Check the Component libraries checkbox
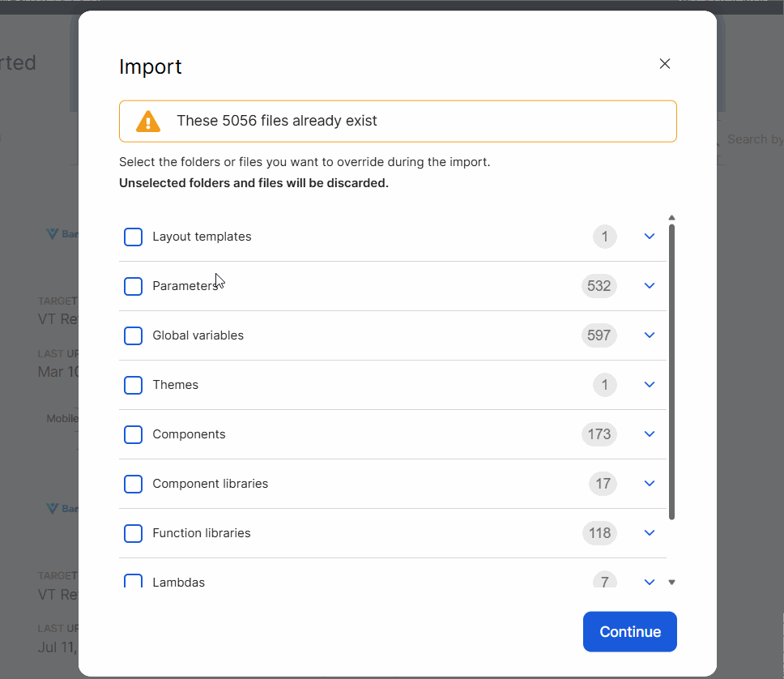 (133, 484)
